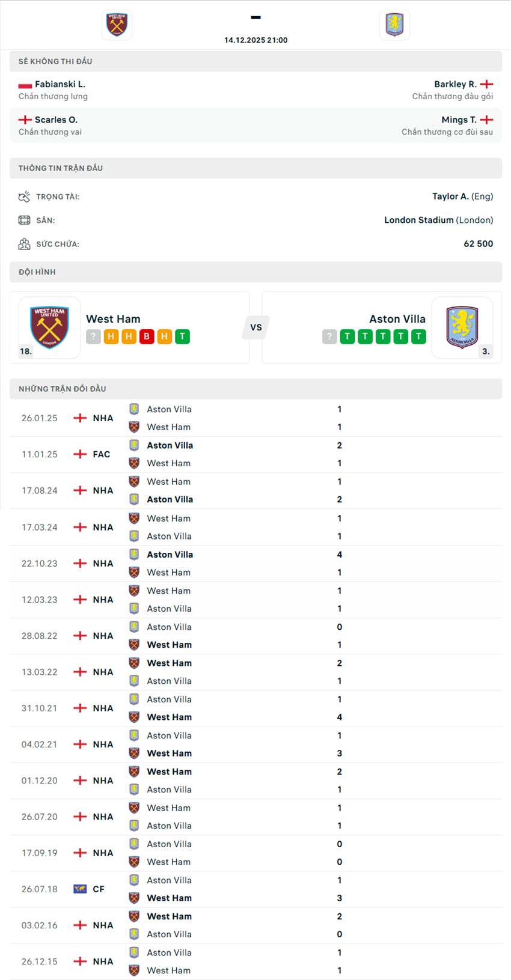
Task: Expand West Ham's unknown result question mark badge
Action: click(x=93, y=336)
